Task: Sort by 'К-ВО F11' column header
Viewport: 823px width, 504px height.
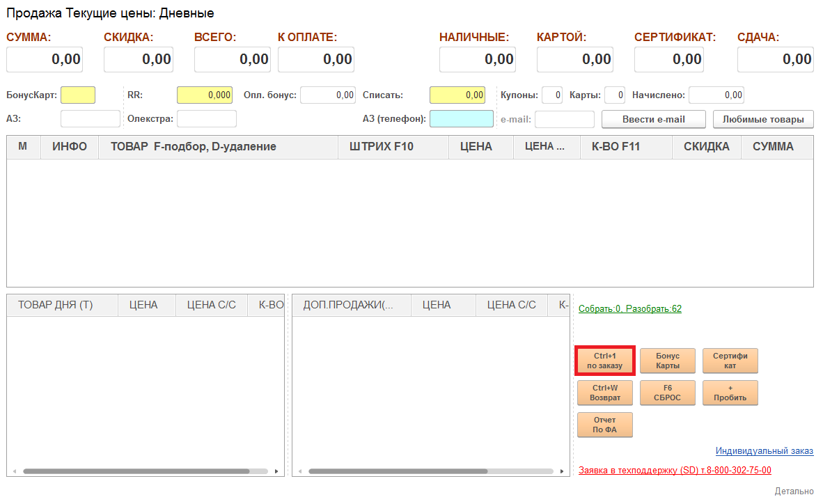Action: coord(616,147)
